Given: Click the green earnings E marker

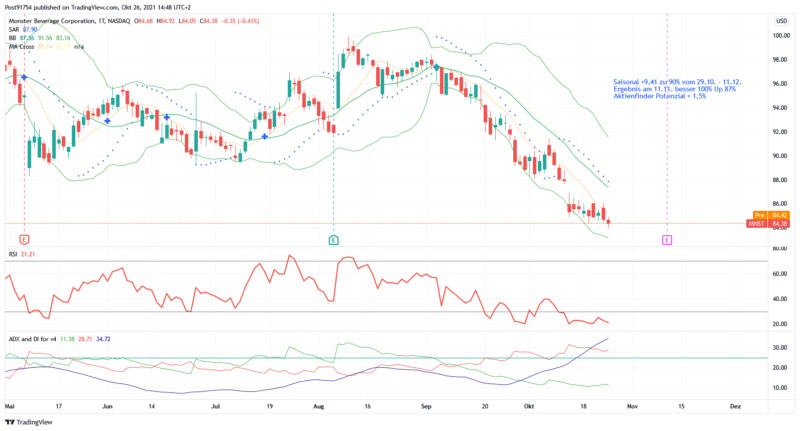Looking at the screenshot, I should click(x=332, y=239).
